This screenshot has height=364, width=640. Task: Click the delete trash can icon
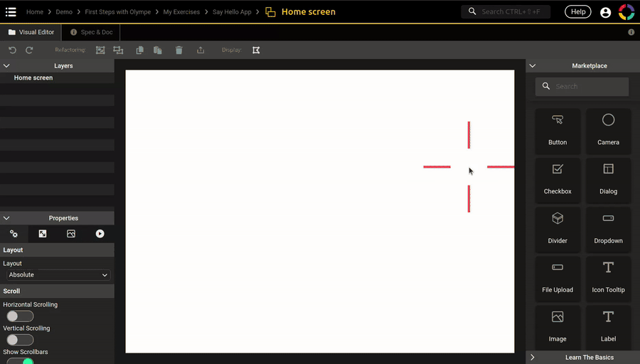coord(179,50)
